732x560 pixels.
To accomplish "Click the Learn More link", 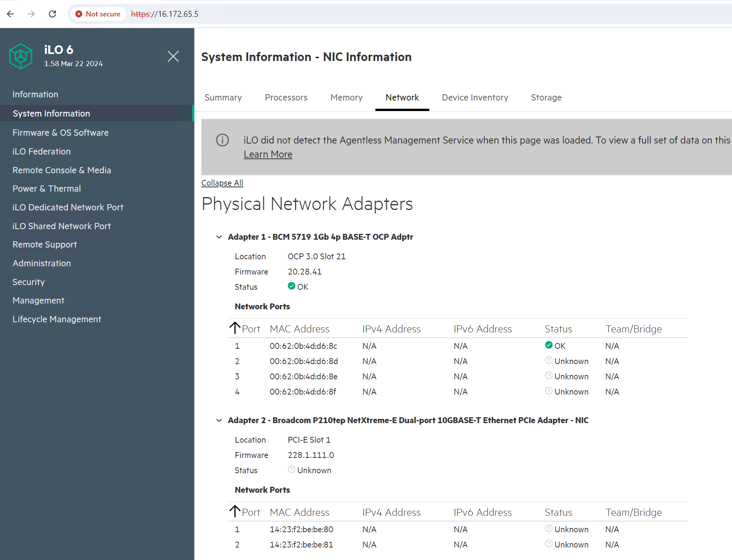I will pos(268,154).
